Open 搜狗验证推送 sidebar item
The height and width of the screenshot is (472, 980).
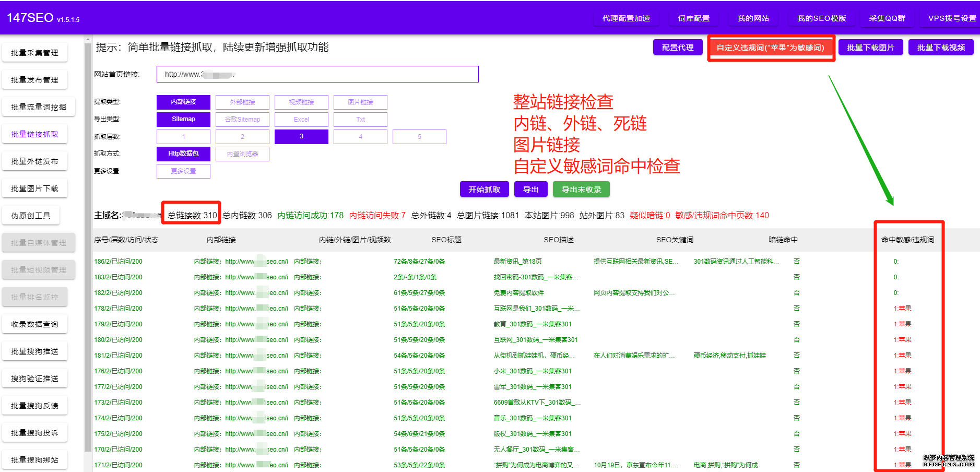(34, 379)
